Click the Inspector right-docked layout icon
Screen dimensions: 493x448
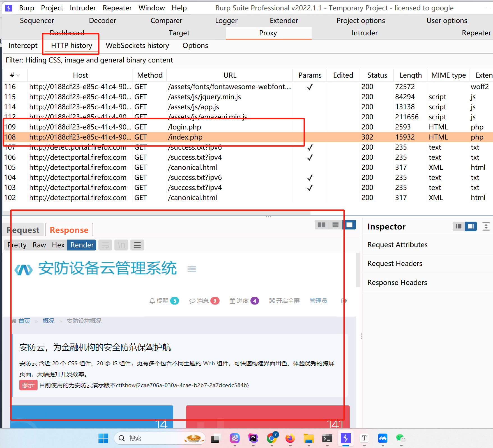(471, 226)
